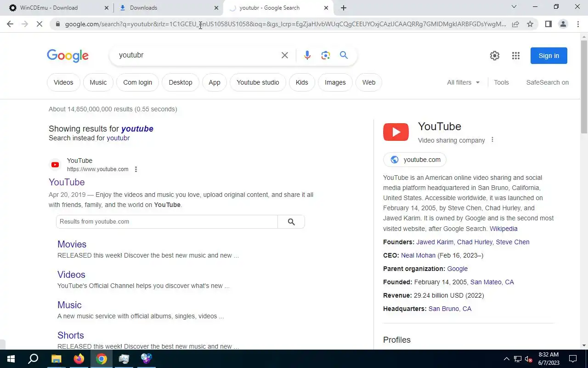The height and width of the screenshot is (368, 588).
Task: Open the Chrome profile avatar
Action: pyautogui.click(x=563, y=24)
